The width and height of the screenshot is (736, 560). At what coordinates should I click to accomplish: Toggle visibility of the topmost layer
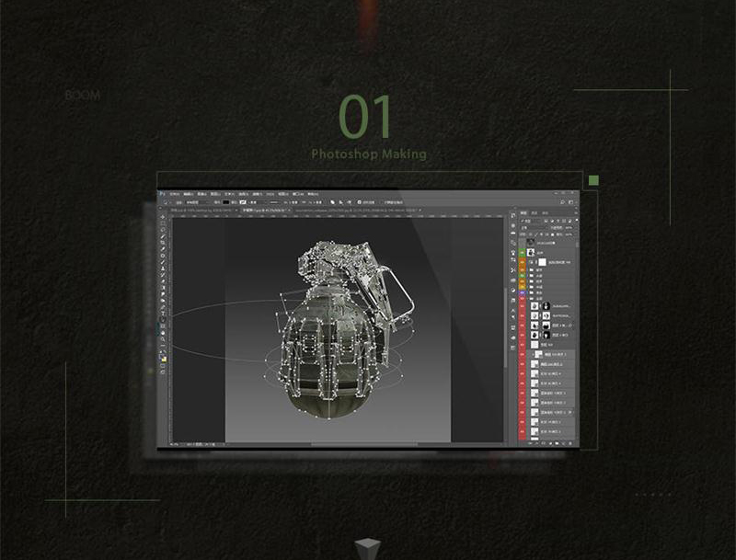521,242
